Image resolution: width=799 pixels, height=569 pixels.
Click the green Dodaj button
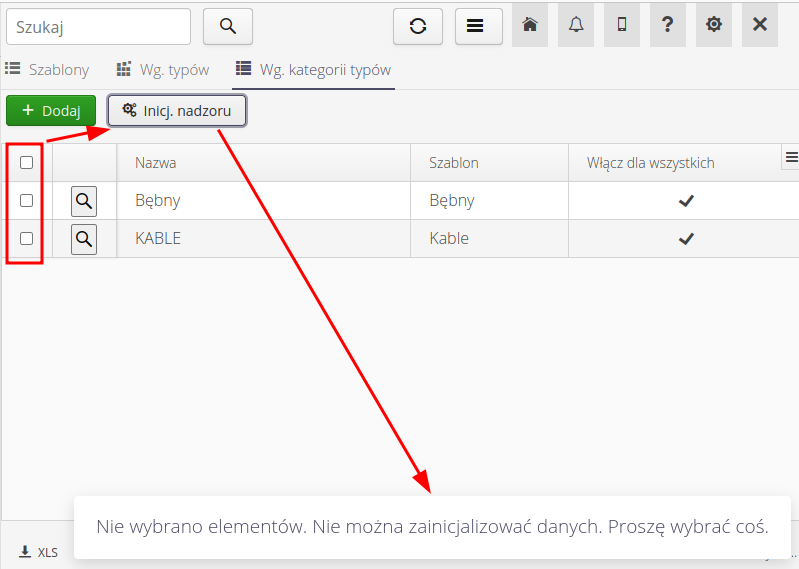tap(51, 111)
